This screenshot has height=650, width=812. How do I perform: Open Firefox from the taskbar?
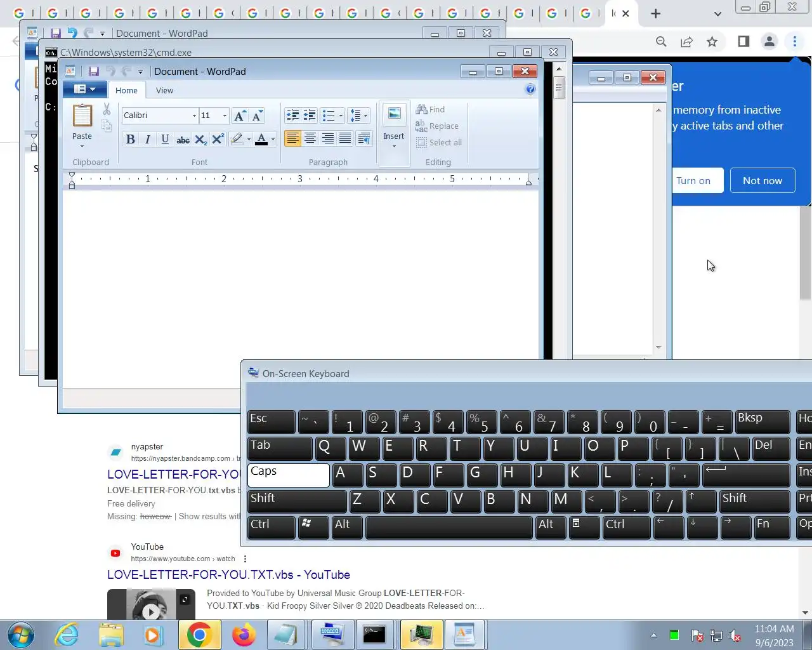pyautogui.click(x=243, y=635)
